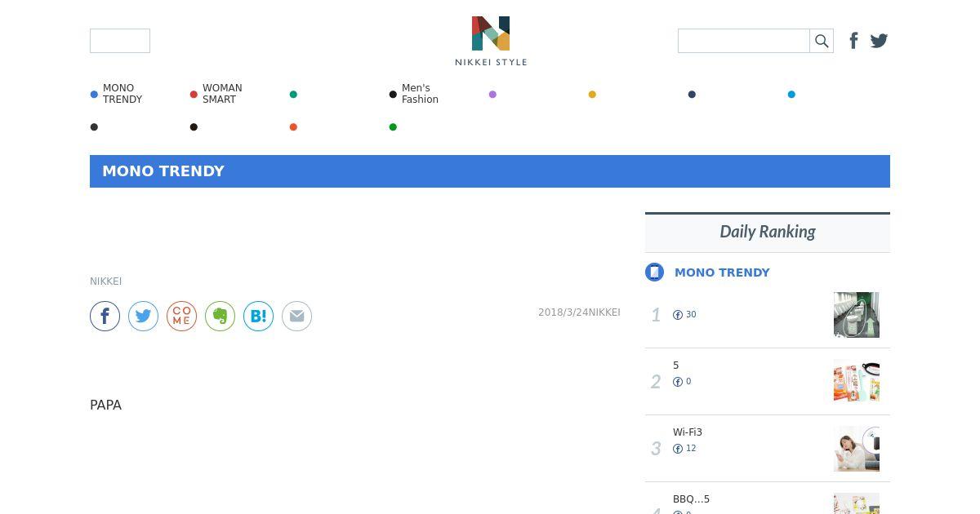
Task: Click Facebook count icon showing 30
Action: pyautogui.click(x=678, y=315)
